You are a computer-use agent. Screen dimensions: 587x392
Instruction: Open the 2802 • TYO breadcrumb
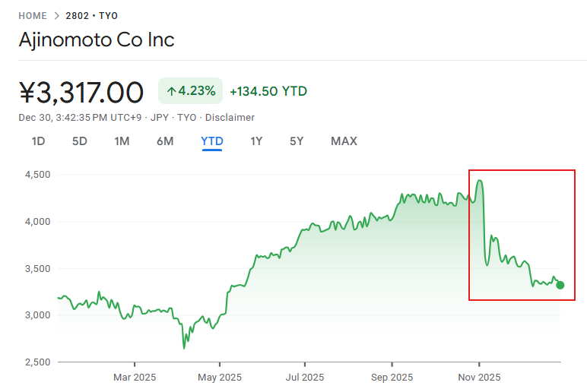pos(92,15)
